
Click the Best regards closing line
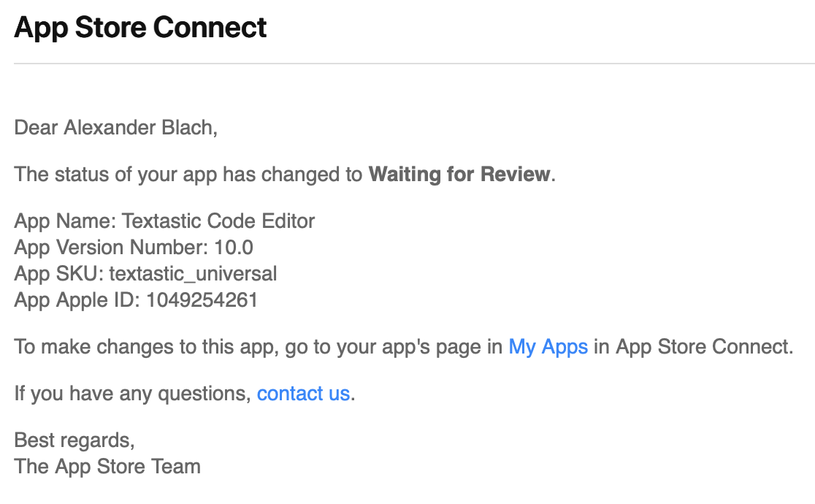point(74,440)
